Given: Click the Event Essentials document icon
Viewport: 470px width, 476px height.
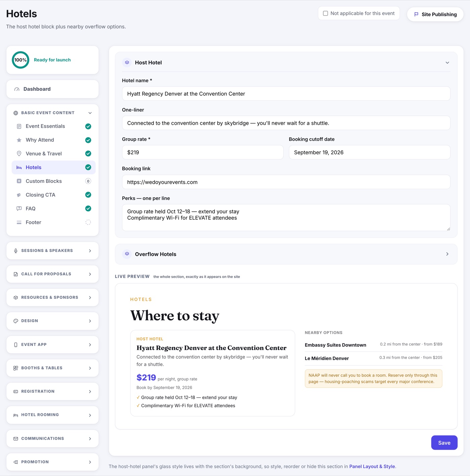Looking at the screenshot, I should coord(19,126).
